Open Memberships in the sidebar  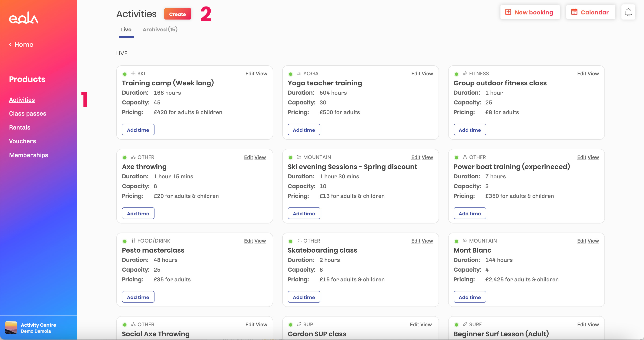click(x=28, y=155)
